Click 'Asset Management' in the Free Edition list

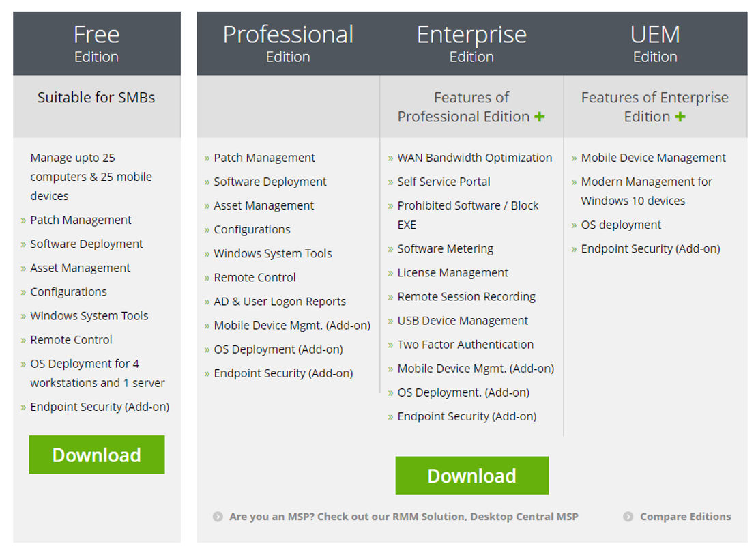(x=80, y=268)
